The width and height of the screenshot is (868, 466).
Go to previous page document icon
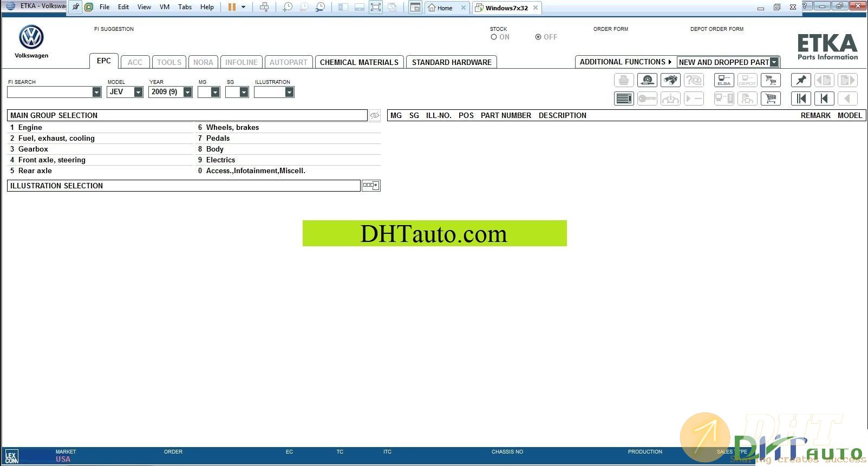coord(824,80)
